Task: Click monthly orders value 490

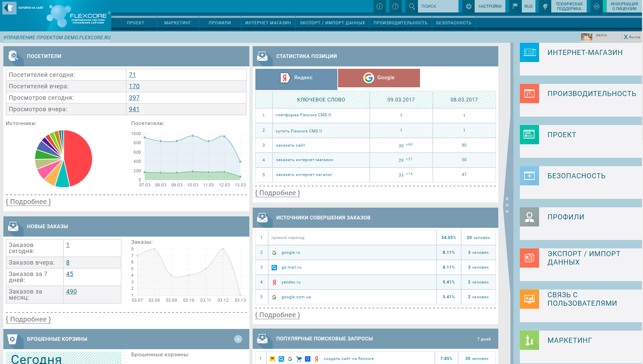Action: tap(72, 292)
